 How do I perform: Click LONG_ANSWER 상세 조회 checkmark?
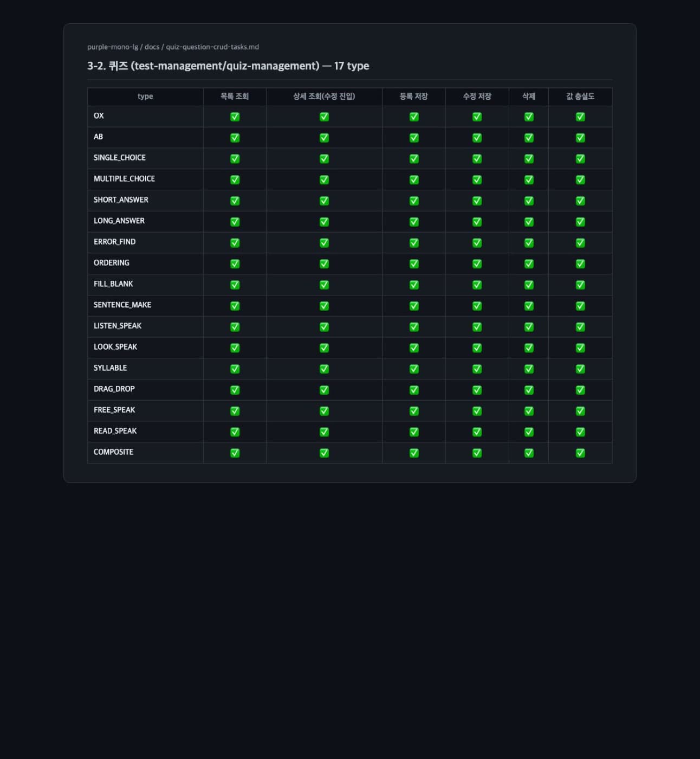(324, 222)
